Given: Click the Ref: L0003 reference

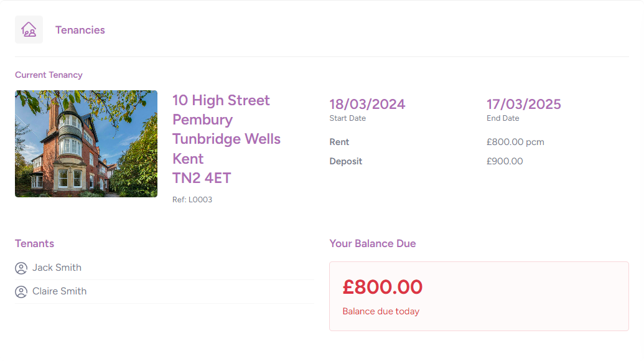Looking at the screenshot, I should pos(192,200).
